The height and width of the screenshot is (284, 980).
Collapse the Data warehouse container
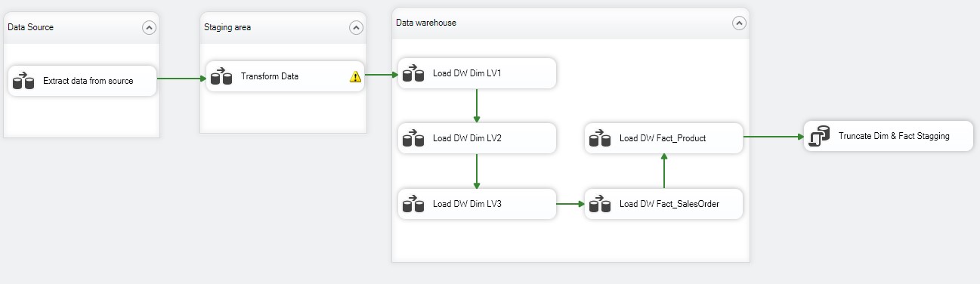coord(739,23)
